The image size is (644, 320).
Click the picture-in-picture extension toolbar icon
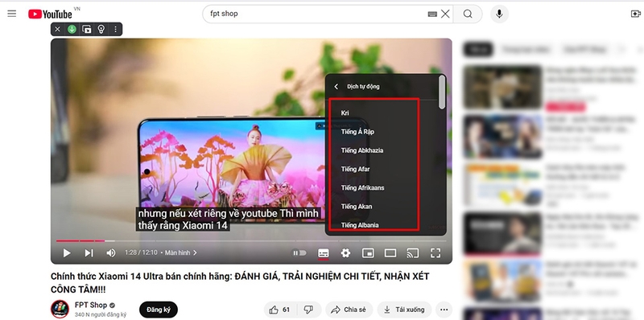pos(87,29)
